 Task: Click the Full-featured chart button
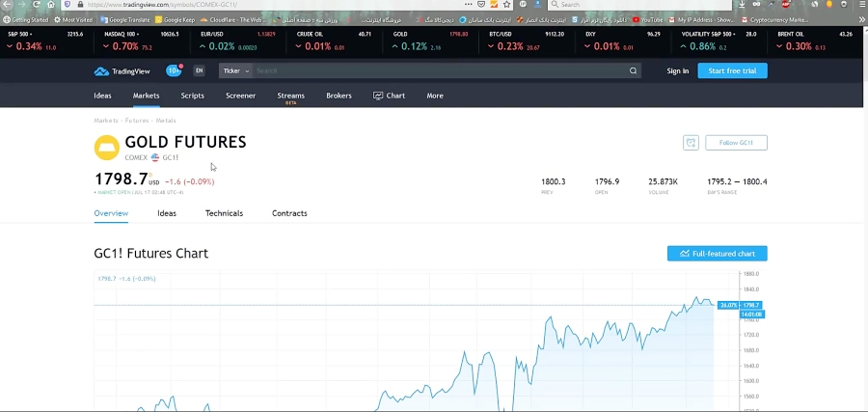pyautogui.click(x=718, y=254)
